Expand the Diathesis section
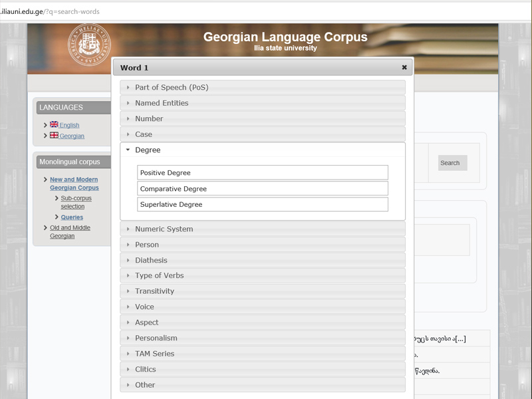Screen dimensions: 532x399 tap(263, 260)
